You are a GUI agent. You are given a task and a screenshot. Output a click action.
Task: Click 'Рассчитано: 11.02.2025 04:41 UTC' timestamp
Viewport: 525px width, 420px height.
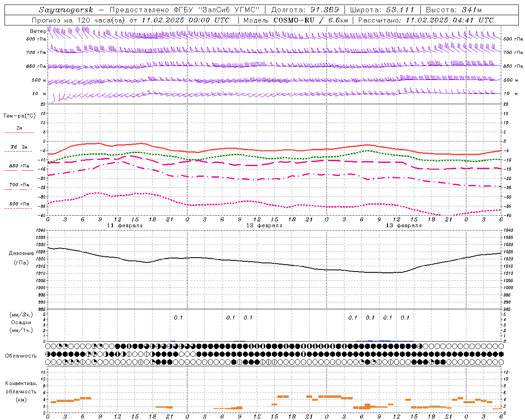pyautogui.click(x=426, y=20)
